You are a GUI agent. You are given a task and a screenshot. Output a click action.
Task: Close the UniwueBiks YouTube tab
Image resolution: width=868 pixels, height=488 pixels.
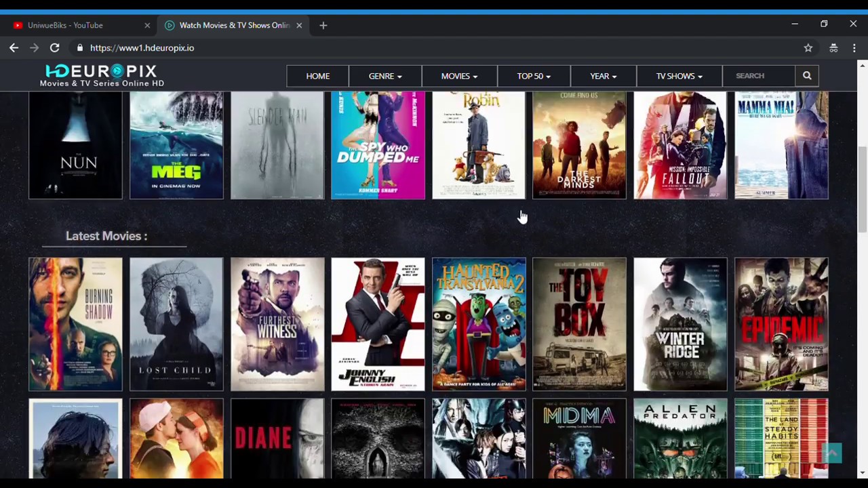(147, 25)
